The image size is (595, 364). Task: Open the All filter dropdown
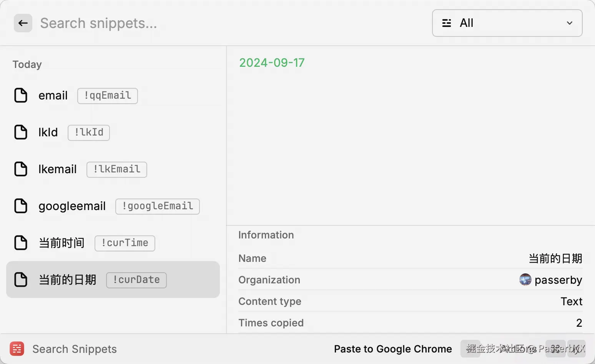pyautogui.click(x=507, y=23)
